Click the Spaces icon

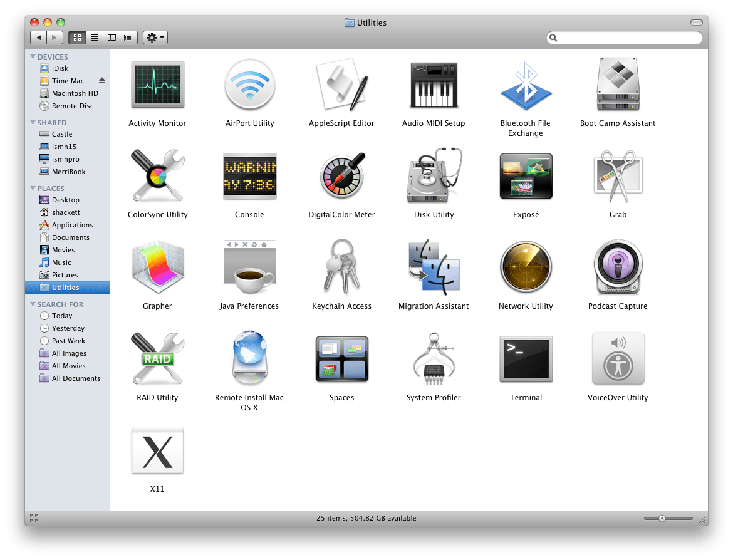click(x=341, y=359)
